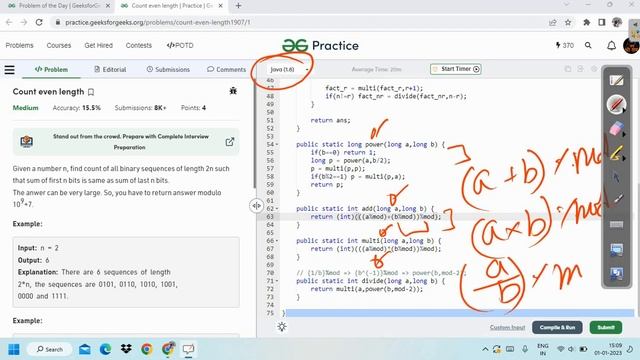The height and width of the screenshot is (360, 640).
Task: Show hidden system tray icons
Action: (485, 349)
